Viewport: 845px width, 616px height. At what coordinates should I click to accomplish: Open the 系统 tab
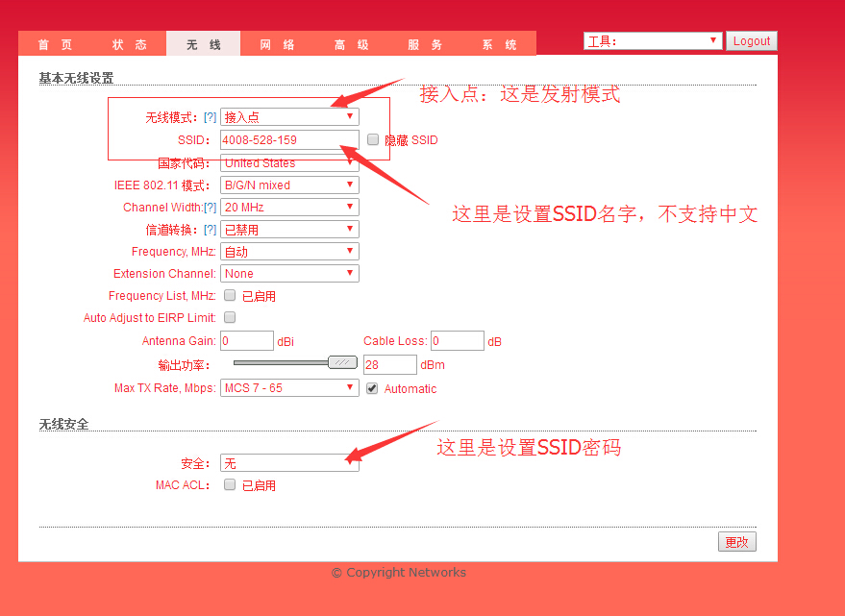coord(499,45)
